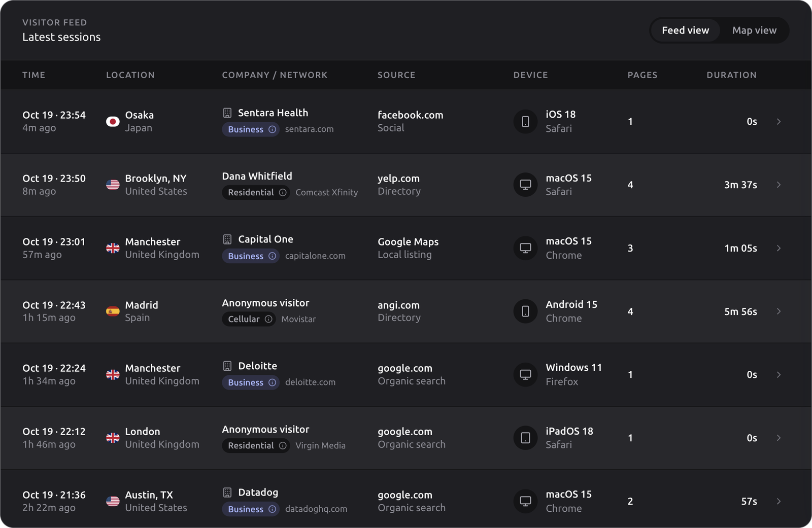Click the sentara.com domain text

coord(310,129)
